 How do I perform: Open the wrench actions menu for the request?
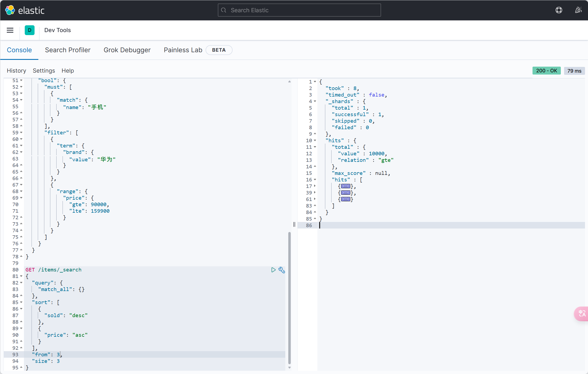(x=282, y=270)
